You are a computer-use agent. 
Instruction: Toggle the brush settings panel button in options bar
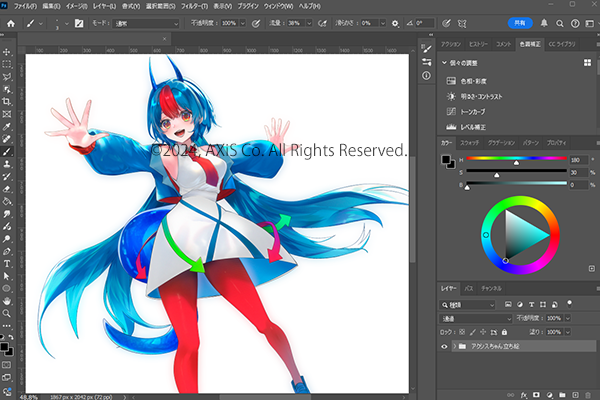click(x=79, y=23)
